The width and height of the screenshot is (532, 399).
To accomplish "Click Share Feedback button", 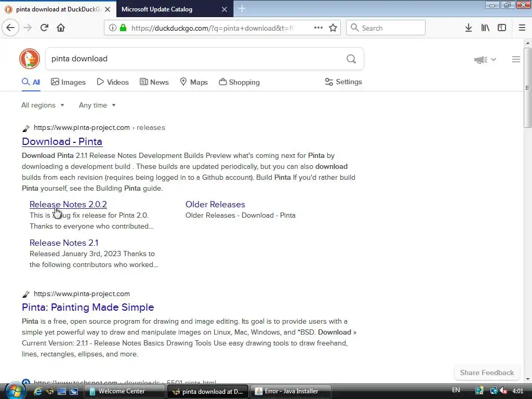I will pos(487,373).
